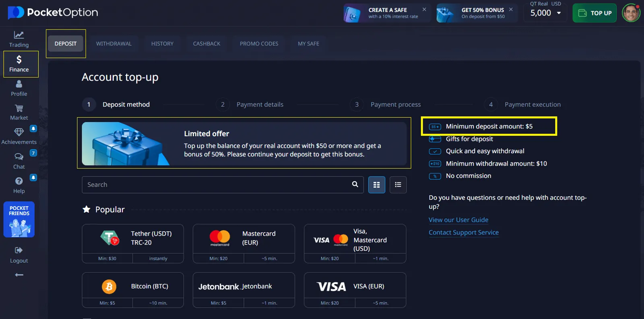Expand the QT Real account balance dropdown
The image size is (644, 319).
pyautogui.click(x=559, y=13)
